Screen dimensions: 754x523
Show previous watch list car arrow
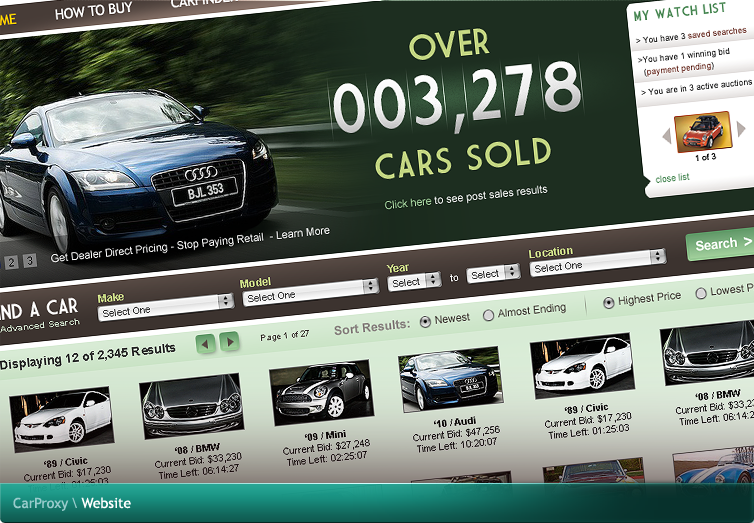click(x=666, y=136)
